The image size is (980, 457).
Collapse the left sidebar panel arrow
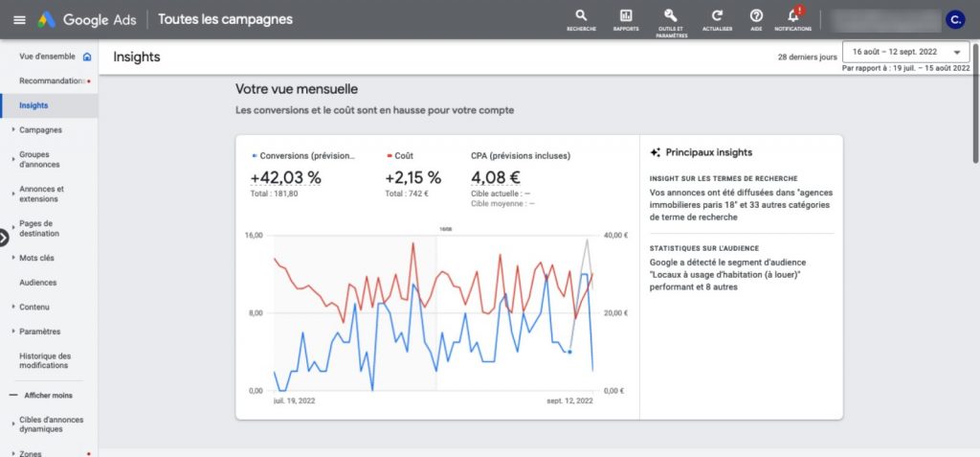pyautogui.click(x=4, y=237)
